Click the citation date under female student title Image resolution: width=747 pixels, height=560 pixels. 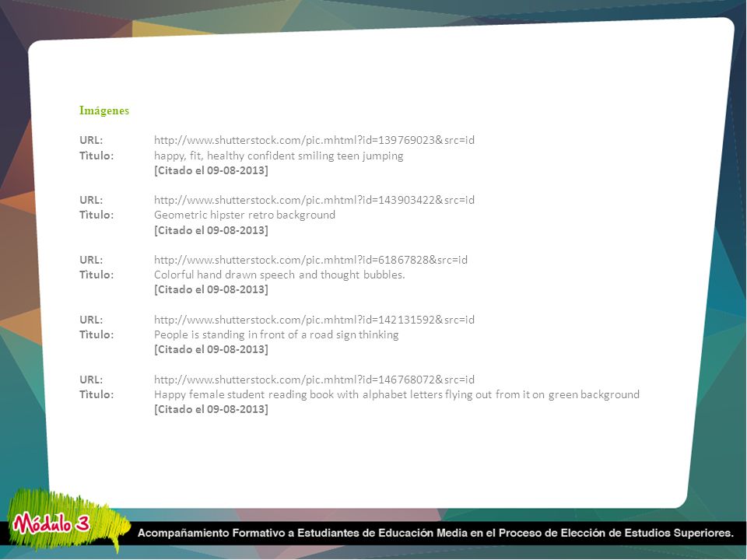pyautogui.click(x=211, y=410)
